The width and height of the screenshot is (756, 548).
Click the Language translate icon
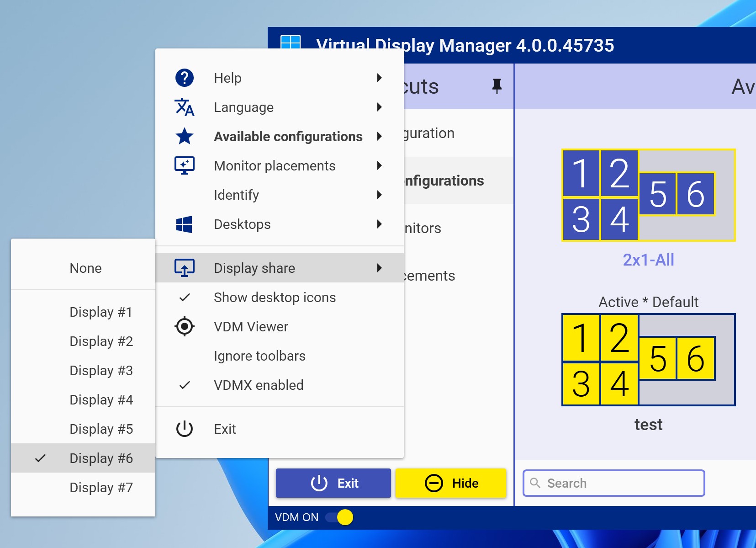point(185,107)
